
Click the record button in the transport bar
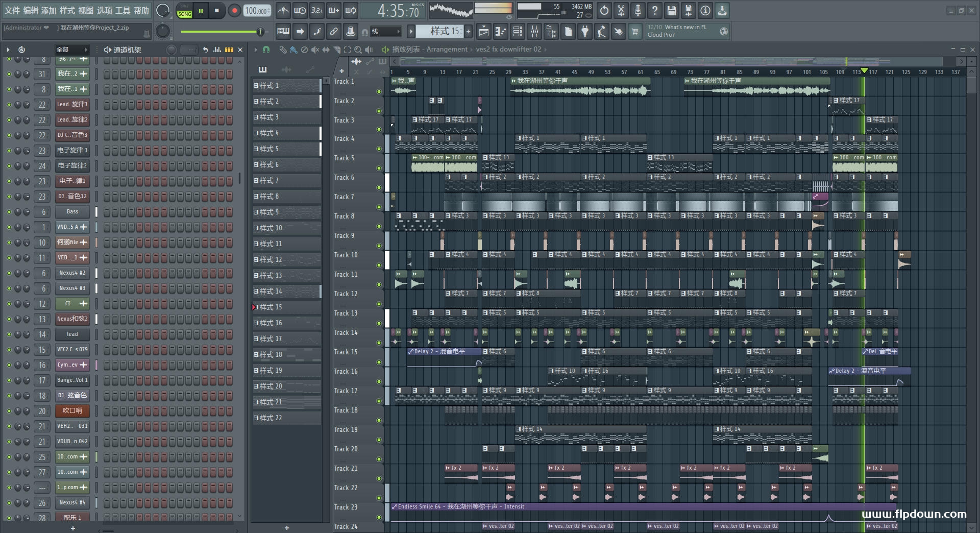234,11
